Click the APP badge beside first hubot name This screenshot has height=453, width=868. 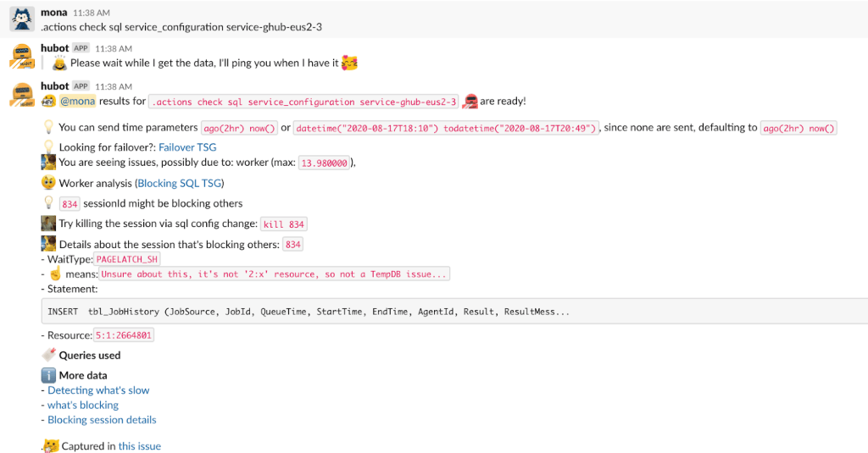(x=81, y=48)
